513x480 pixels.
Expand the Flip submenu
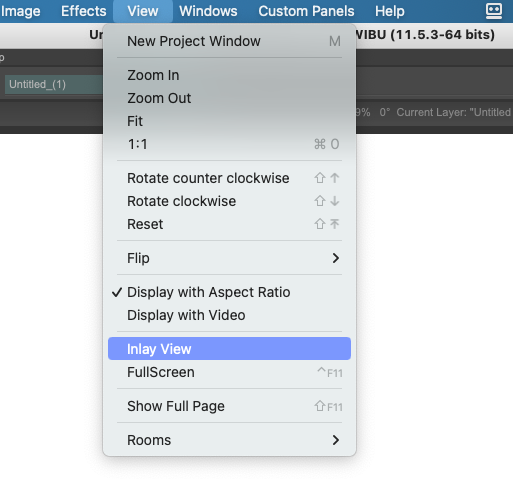[229, 258]
